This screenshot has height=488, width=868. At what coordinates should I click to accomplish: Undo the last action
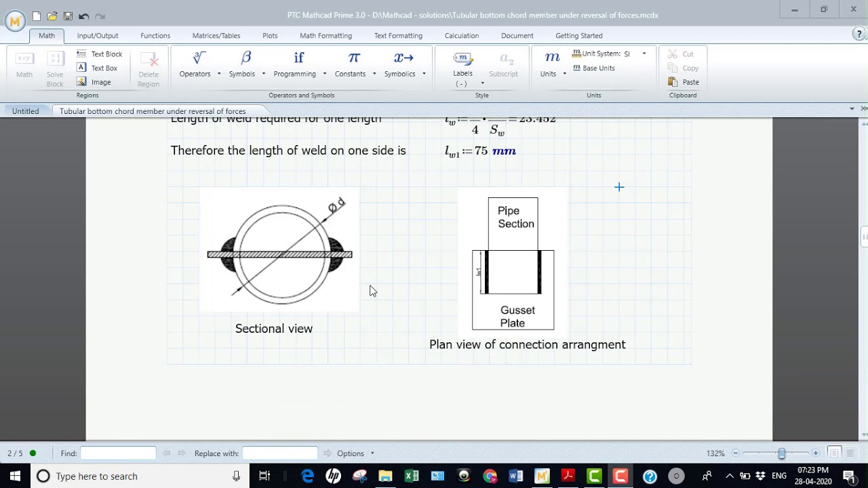84,16
